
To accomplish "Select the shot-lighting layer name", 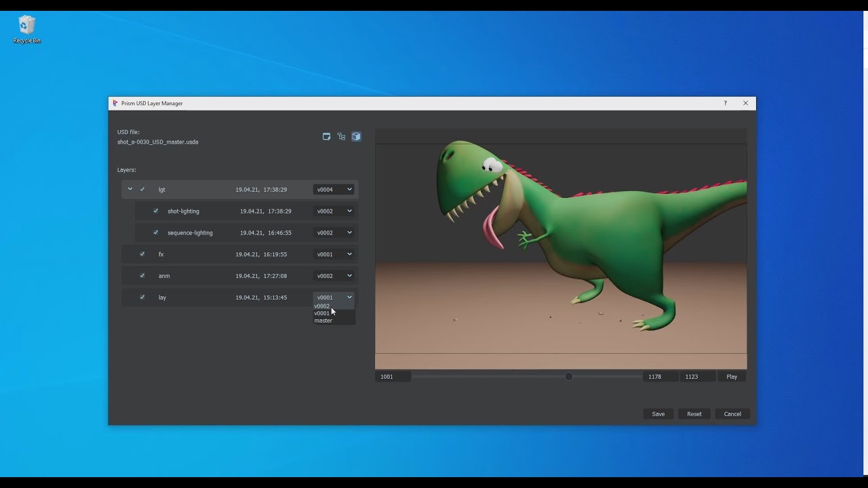I will (x=183, y=211).
